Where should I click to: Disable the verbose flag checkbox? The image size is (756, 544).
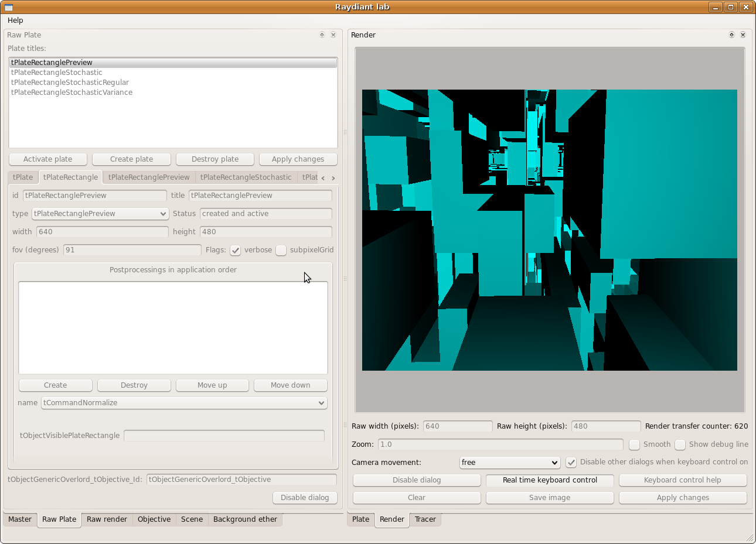pyautogui.click(x=236, y=250)
